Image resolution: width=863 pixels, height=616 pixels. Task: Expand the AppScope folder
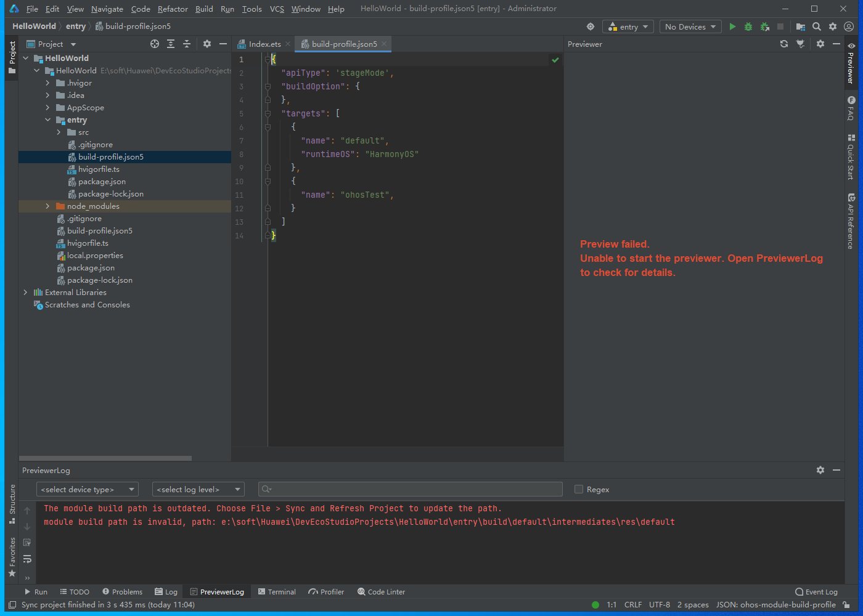click(47, 107)
